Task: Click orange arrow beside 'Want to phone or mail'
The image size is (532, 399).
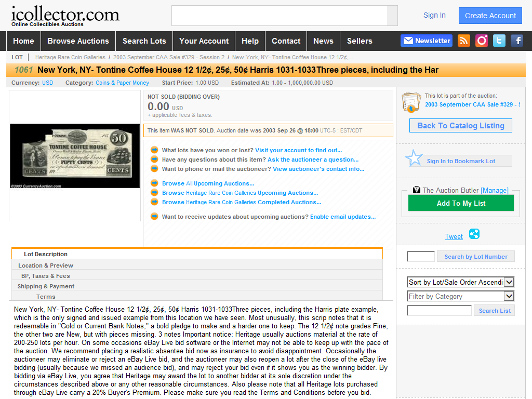Action: [x=154, y=169]
